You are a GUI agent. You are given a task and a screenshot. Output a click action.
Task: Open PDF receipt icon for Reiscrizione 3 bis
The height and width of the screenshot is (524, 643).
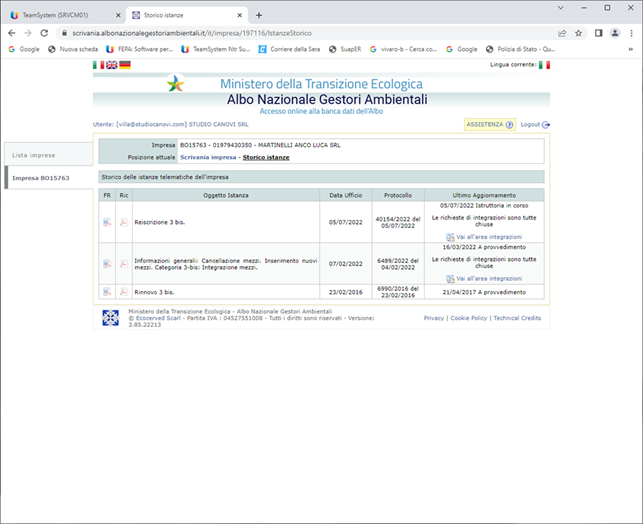click(124, 222)
